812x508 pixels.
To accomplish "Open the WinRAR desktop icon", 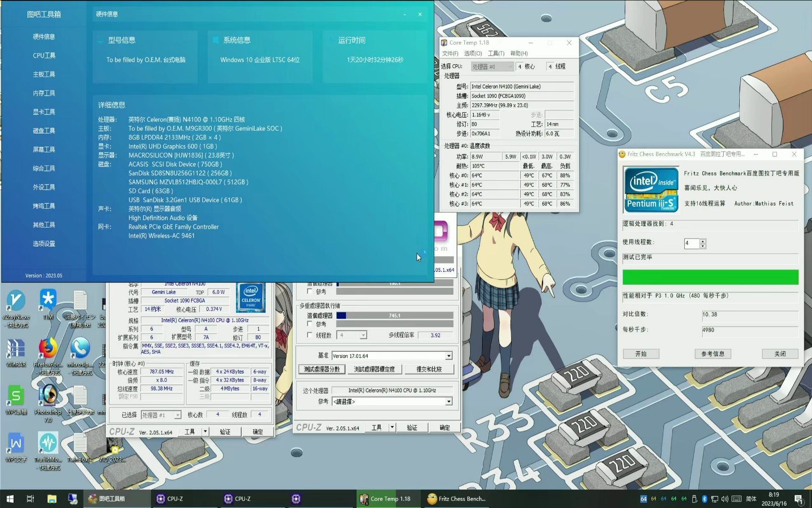I will (16, 353).
